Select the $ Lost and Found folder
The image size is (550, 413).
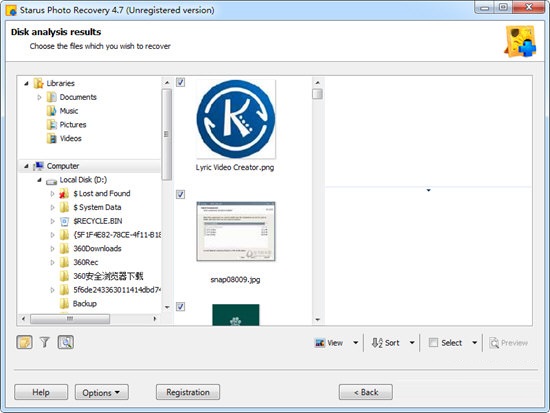102,193
